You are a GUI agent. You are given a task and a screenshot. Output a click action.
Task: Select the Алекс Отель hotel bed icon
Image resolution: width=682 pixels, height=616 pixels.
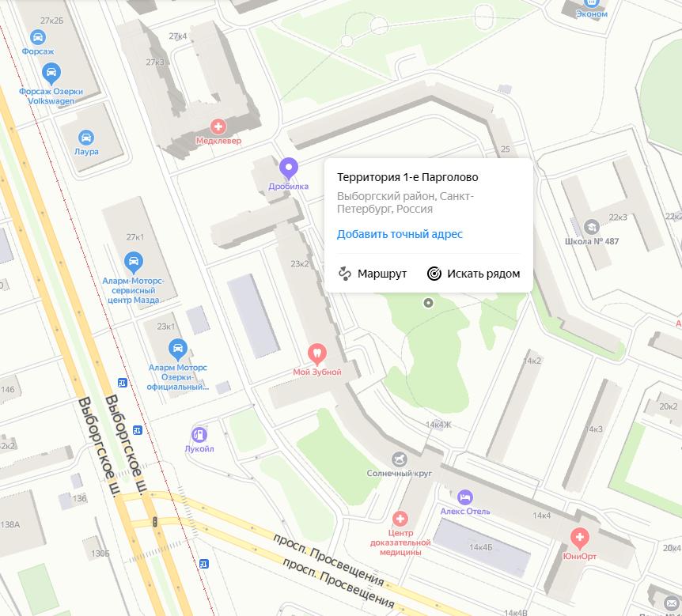tap(465, 496)
